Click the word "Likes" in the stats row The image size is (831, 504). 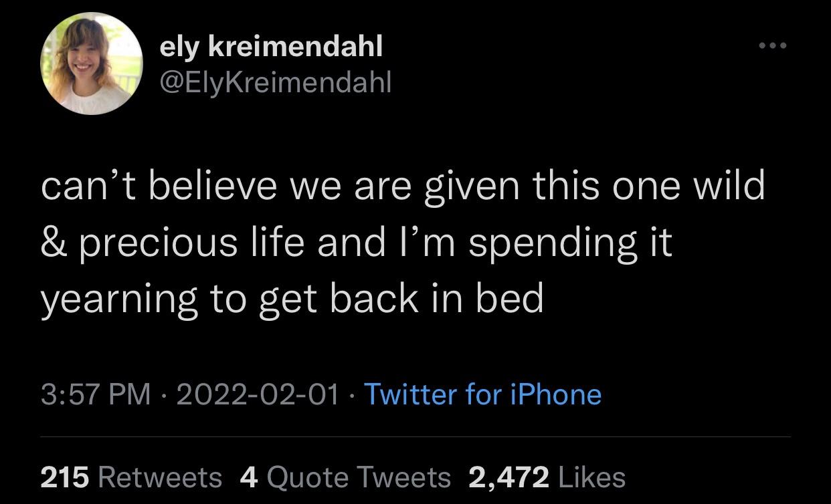(591, 477)
